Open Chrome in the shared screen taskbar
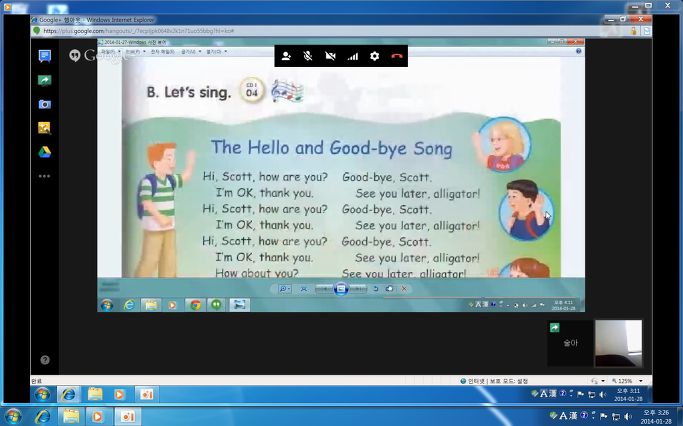683x426 pixels. point(195,305)
